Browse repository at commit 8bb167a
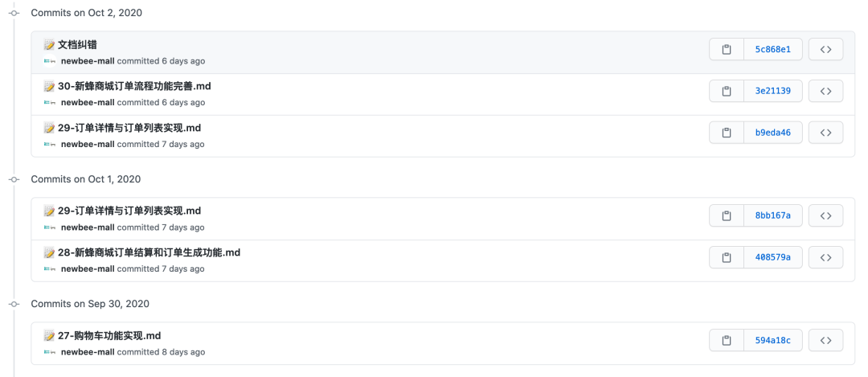The height and width of the screenshot is (377, 868). pos(826,215)
